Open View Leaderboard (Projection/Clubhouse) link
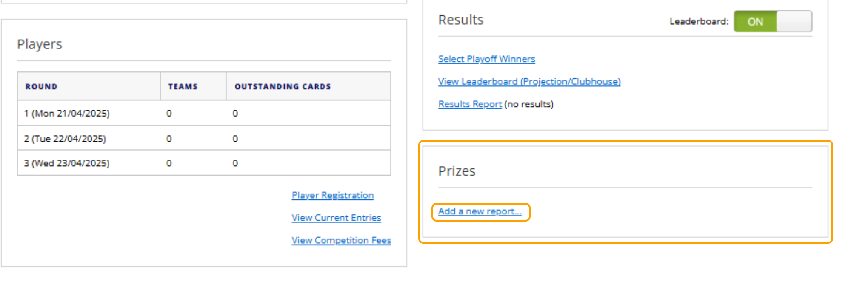The width and height of the screenshot is (868, 282). [x=529, y=82]
